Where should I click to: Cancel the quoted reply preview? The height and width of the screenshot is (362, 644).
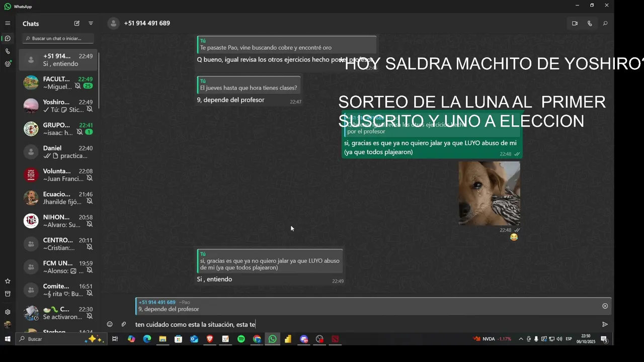click(605, 306)
